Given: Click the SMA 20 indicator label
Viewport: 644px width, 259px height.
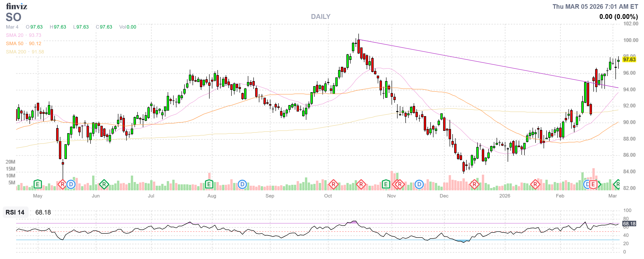Looking at the screenshot, I should 15,35.
